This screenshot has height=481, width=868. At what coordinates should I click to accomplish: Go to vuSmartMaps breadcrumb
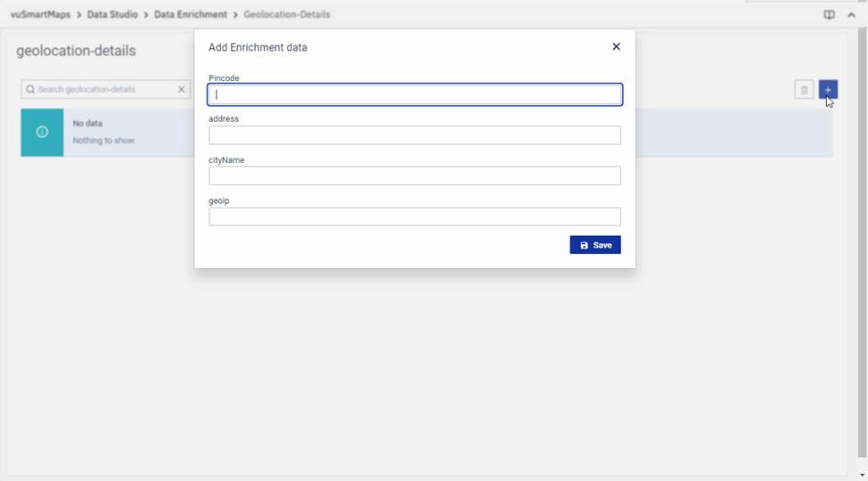tap(40, 15)
